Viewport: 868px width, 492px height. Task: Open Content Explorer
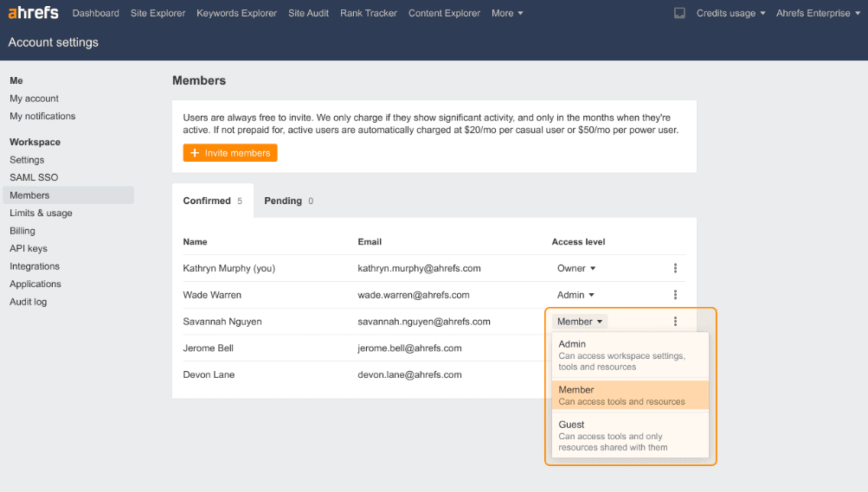(x=445, y=13)
